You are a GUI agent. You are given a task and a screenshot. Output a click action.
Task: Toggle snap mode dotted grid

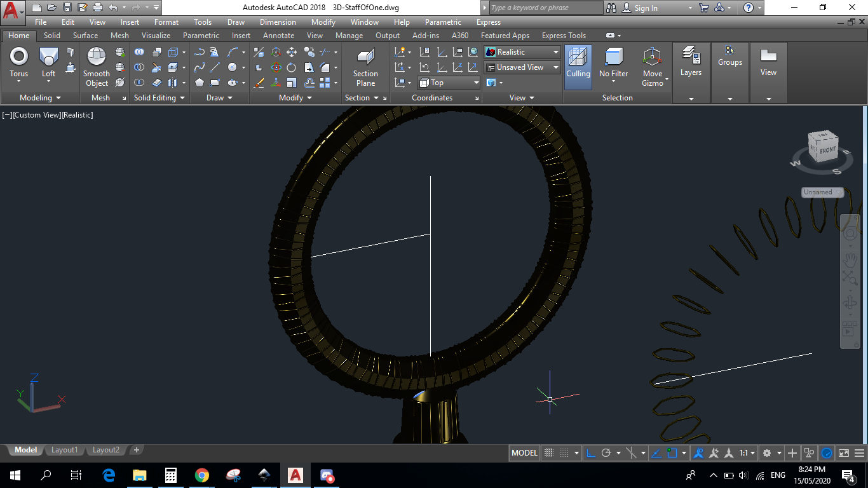pos(564,453)
